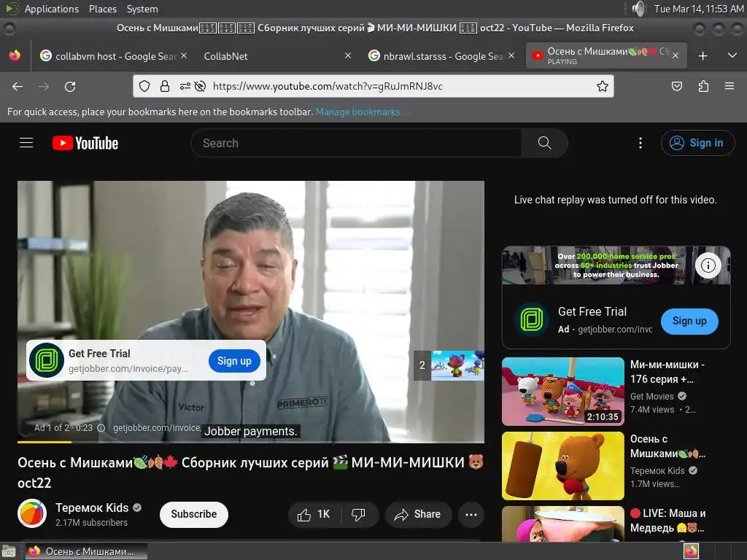
Task: Go to YouTube home via the logo
Action: pos(85,143)
